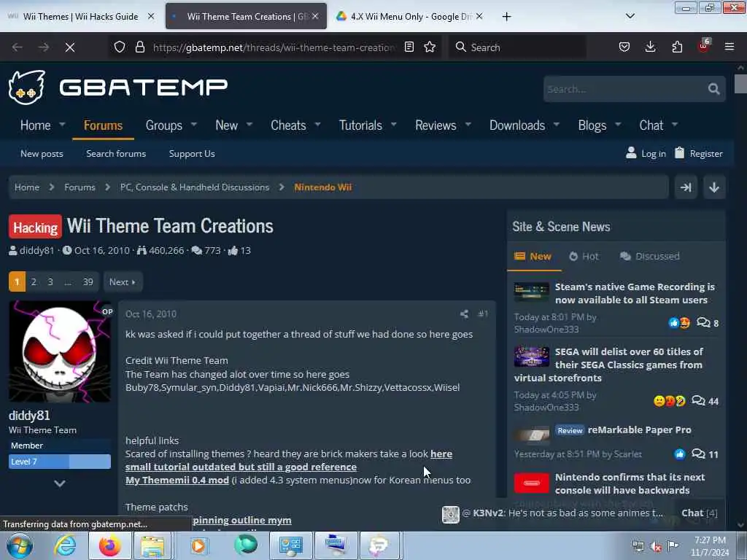Screen dimensions: 747x560
Task: Click the search magnifier in GBAtemp search box
Action: click(x=713, y=89)
